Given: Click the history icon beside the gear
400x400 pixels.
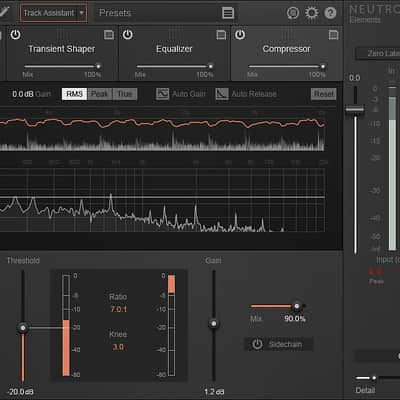Looking at the screenshot, I should tap(293, 13).
